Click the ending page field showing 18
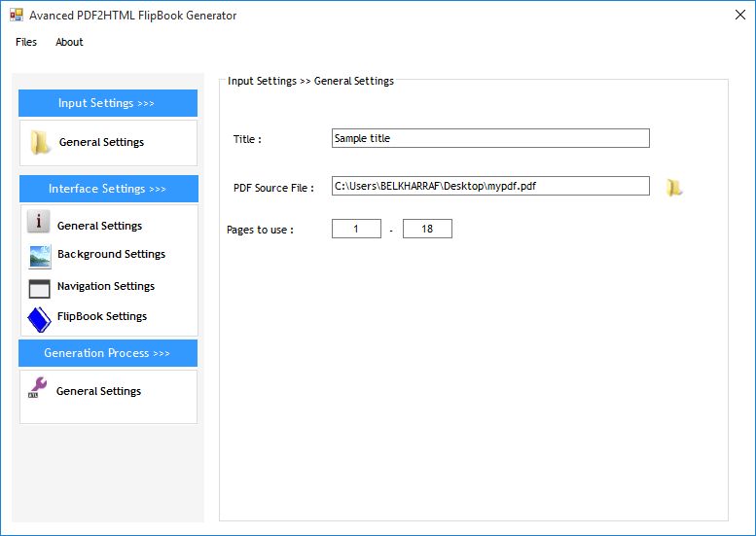This screenshot has height=536, width=756. pos(427,229)
